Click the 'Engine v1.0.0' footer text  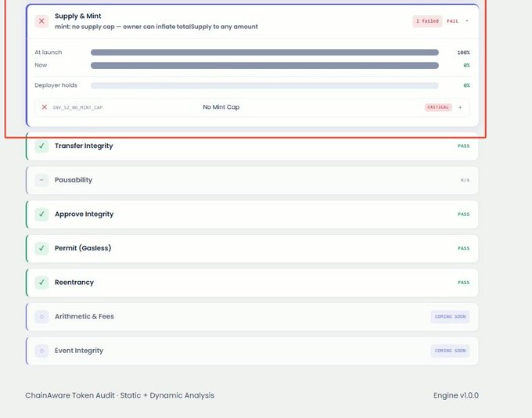[x=456, y=395]
